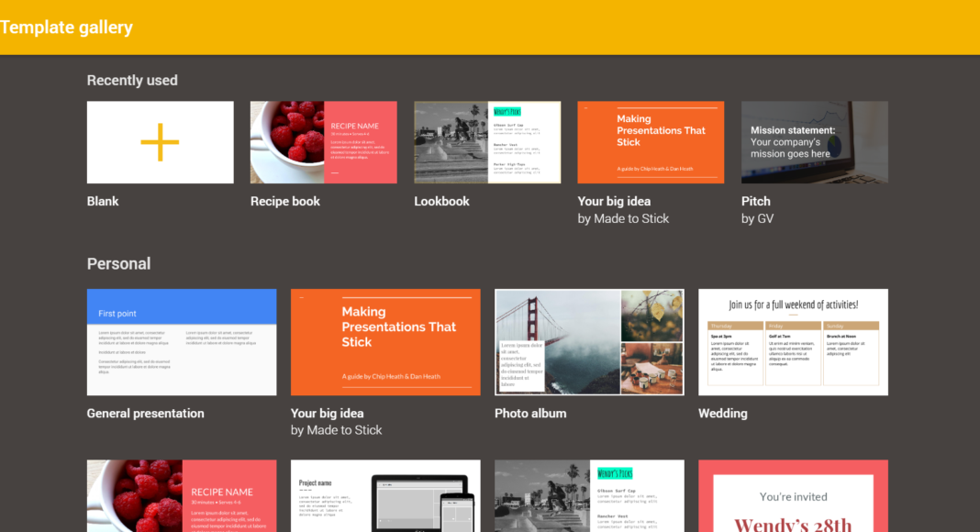The width and height of the screenshot is (980, 532).
Task: Pick Your big idea thumbnail in Personal section
Action: click(x=385, y=342)
